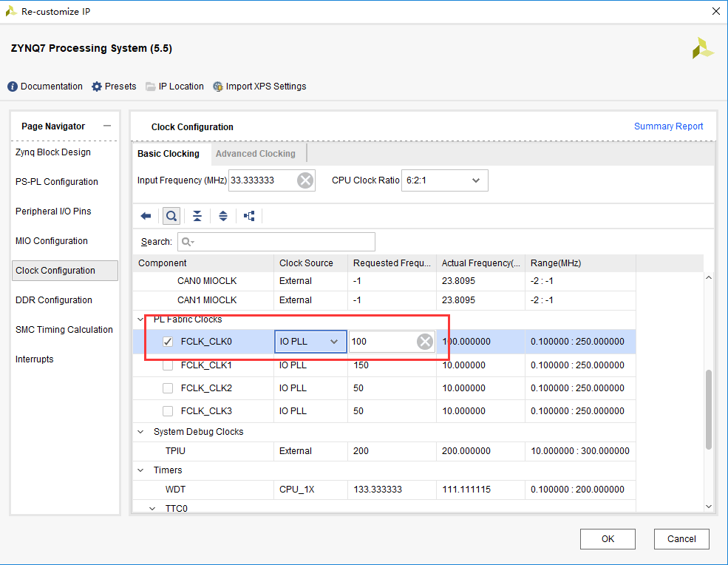Image resolution: width=728 pixels, height=565 pixels.
Task: Enable the FCLK_CLK1 checkbox
Action: tap(168, 365)
